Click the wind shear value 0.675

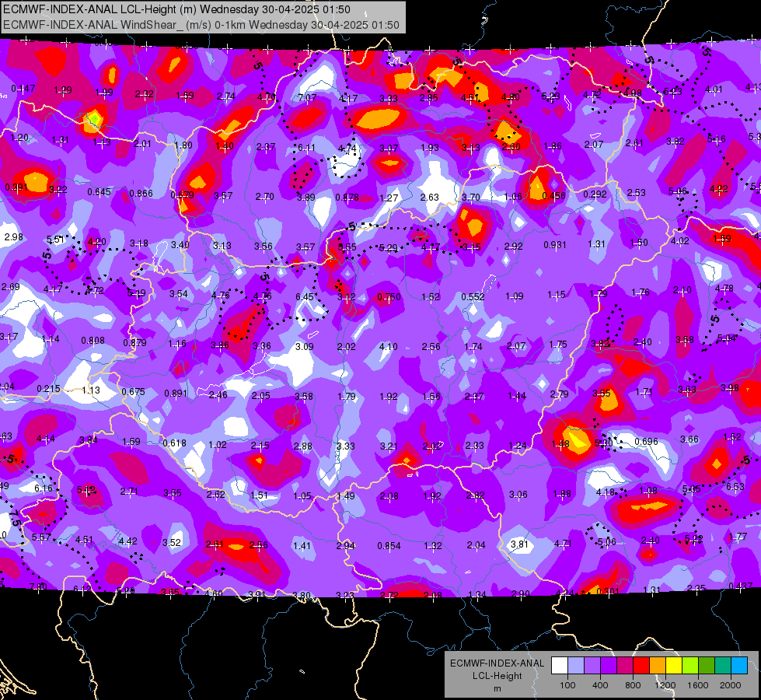[x=133, y=392]
